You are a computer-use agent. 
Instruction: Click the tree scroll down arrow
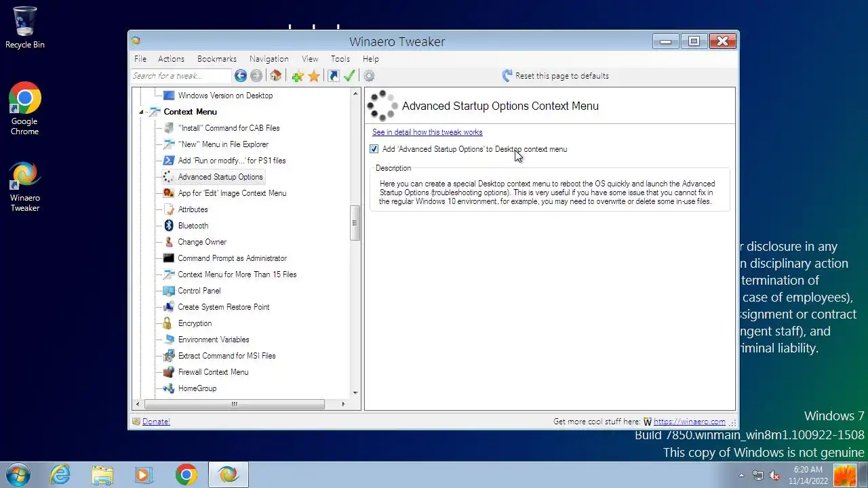[355, 393]
